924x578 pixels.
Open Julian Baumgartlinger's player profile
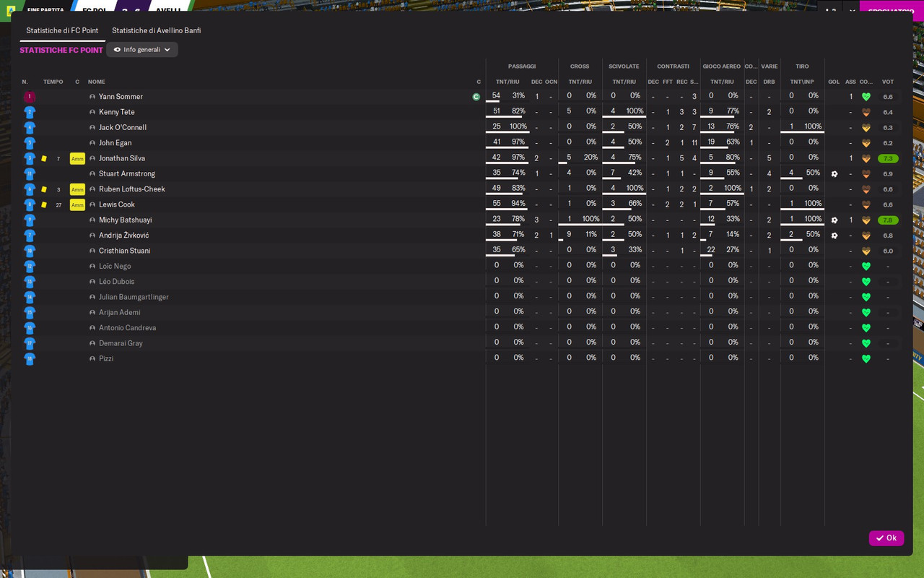(134, 298)
